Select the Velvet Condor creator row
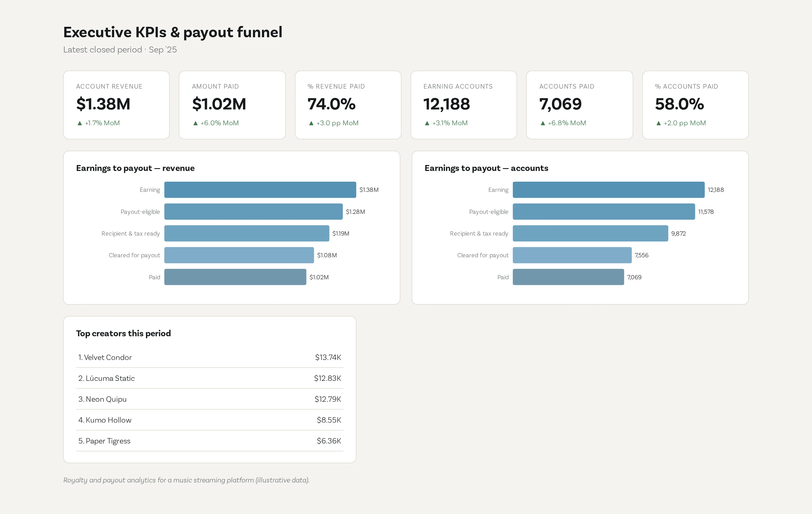The image size is (812, 514). click(210, 357)
